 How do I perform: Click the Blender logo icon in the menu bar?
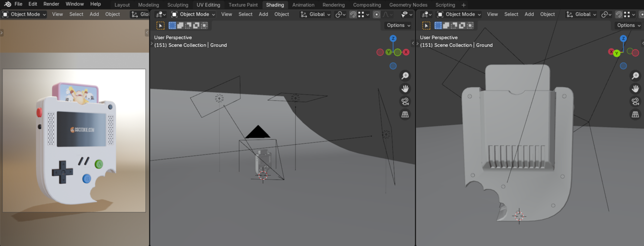tap(7, 5)
